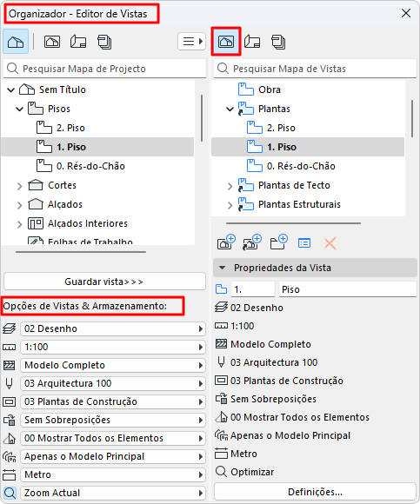
Task: Switch right panel to Publisher Sets icon
Action: point(278,42)
